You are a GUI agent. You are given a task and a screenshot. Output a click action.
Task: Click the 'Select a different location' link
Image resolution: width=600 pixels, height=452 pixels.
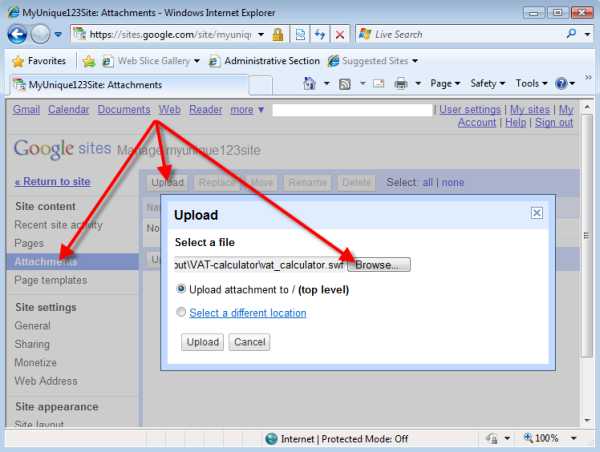248,313
